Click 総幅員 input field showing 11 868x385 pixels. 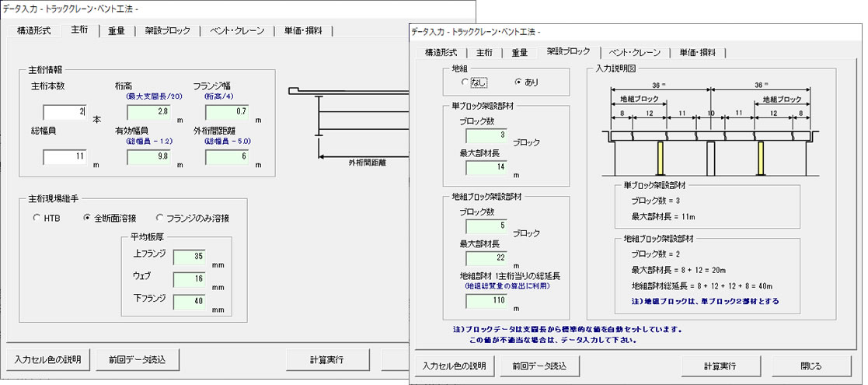click(x=64, y=158)
